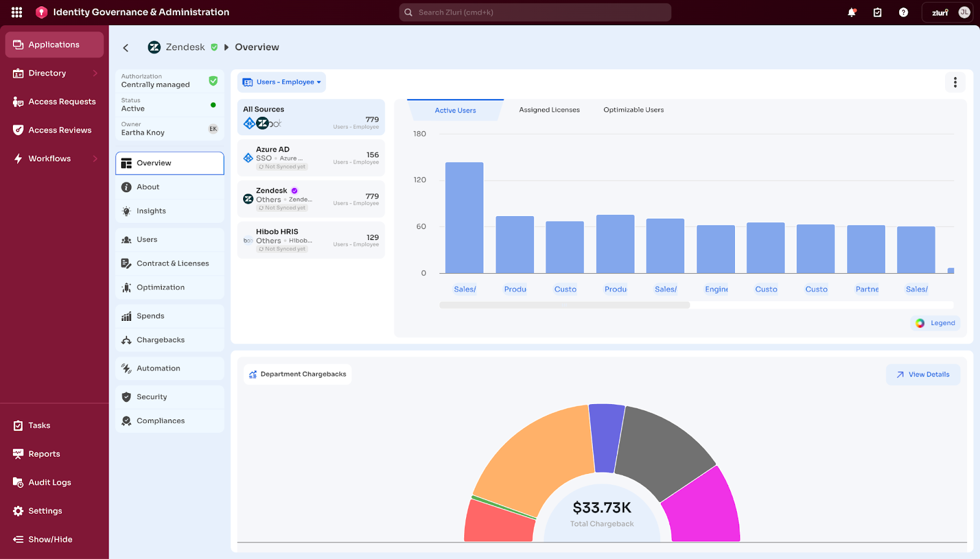Click the Department Chargebacks label
This screenshot has width=980, height=559.
298,374
